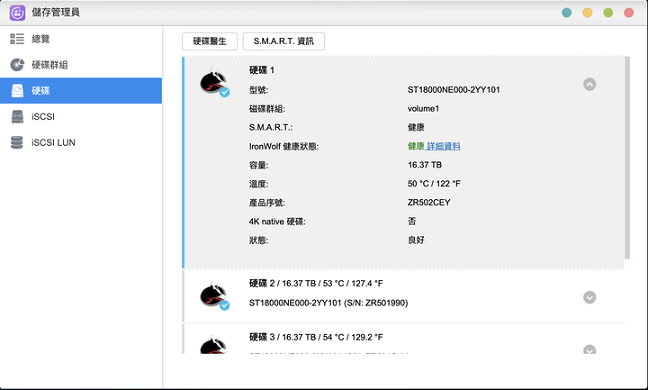Click the 硬碟 drive icon in sidebar
The height and width of the screenshot is (390, 648).
[17, 91]
